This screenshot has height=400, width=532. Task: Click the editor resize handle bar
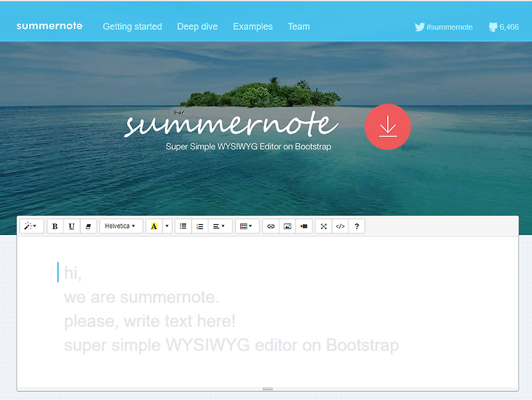(x=267, y=389)
